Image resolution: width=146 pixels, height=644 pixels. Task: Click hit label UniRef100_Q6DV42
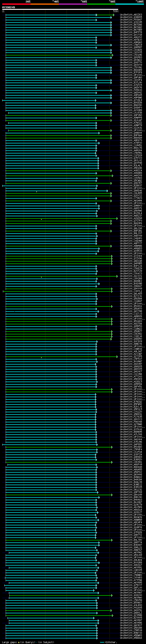click(131, 93)
